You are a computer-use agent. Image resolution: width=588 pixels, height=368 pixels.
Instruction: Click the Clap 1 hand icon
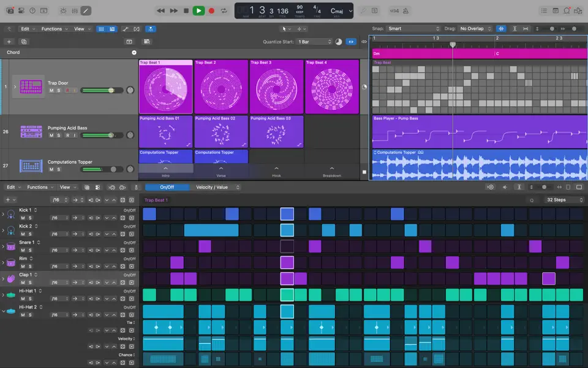[11, 278]
